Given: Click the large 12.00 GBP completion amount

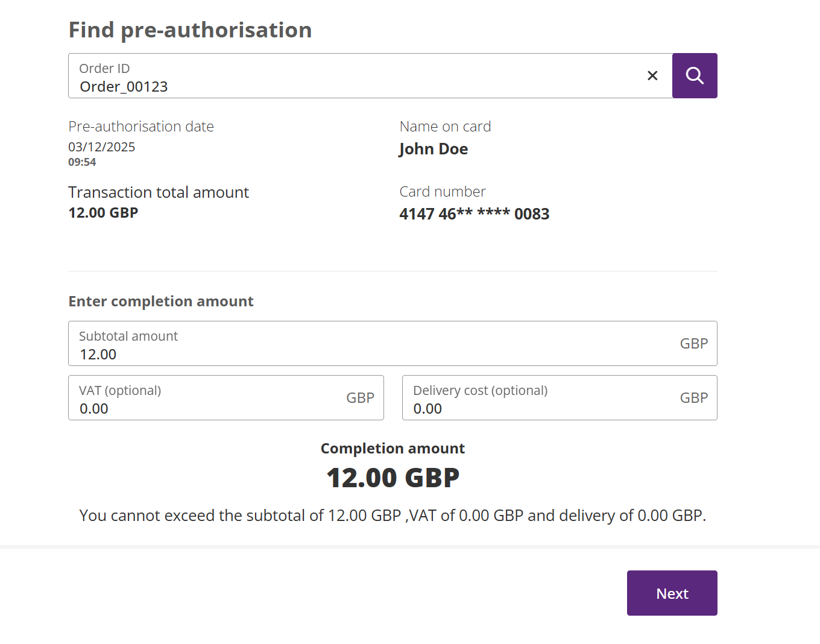Looking at the screenshot, I should tap(393, 478).
